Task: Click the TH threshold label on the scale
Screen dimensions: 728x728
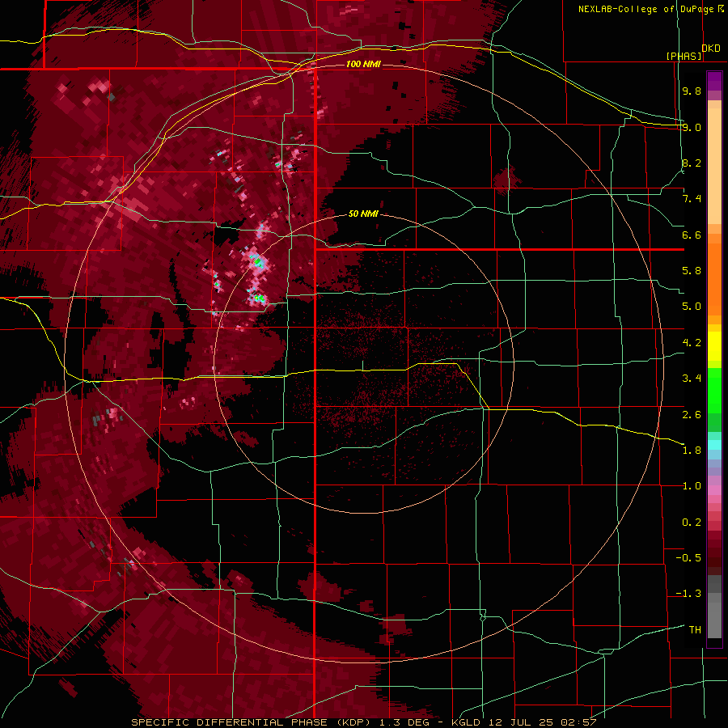Action: tap(695, 630)
